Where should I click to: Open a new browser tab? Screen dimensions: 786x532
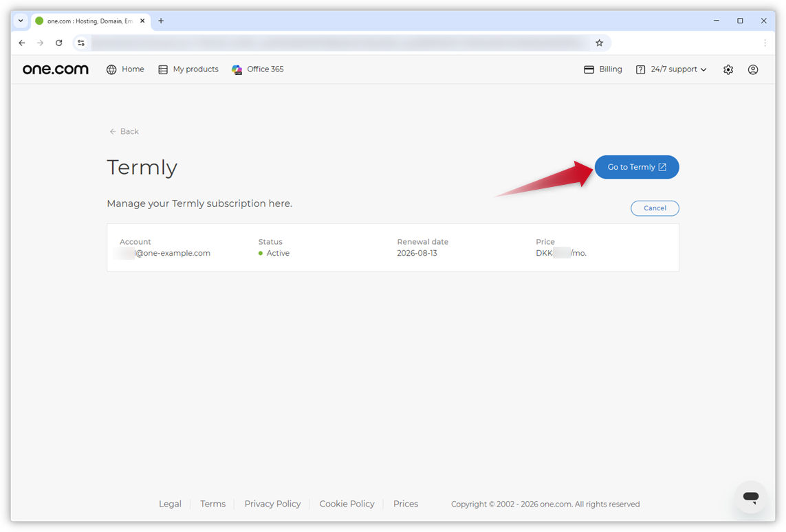tap(161, 21)
